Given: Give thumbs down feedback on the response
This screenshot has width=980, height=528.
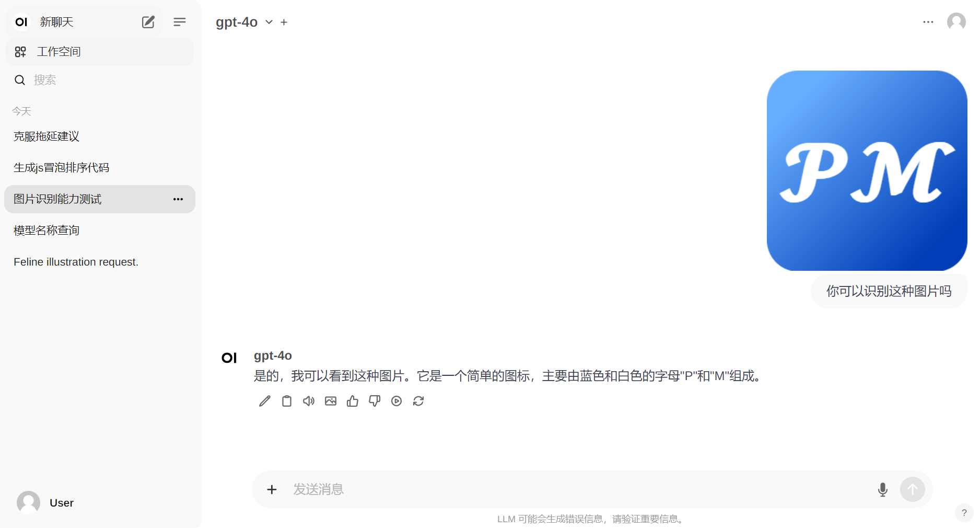Looking at the screenshot, I should tap(374, 401).
